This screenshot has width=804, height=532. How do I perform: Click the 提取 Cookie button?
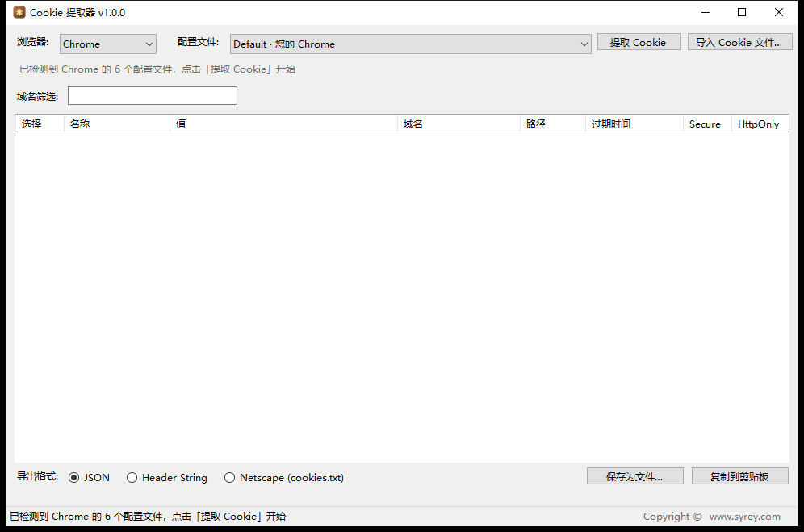point(639,42)
